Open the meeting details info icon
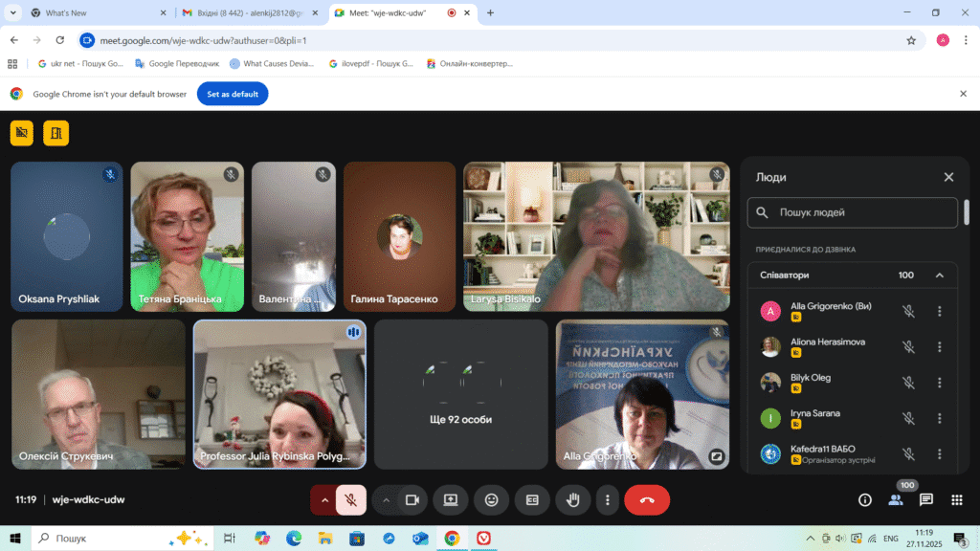The height and width of the screenshot is (551, 980). click(865, 499)
